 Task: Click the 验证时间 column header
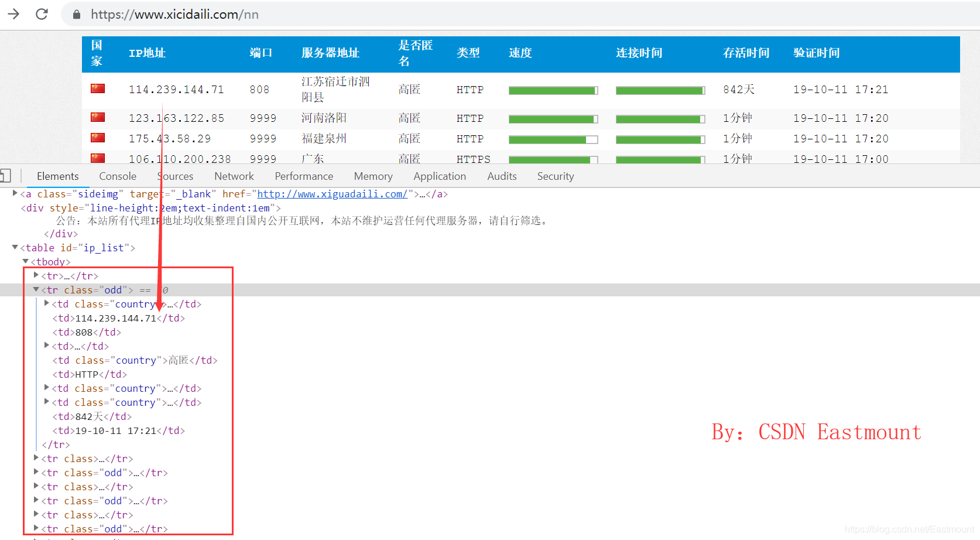(x=817, y=53)
